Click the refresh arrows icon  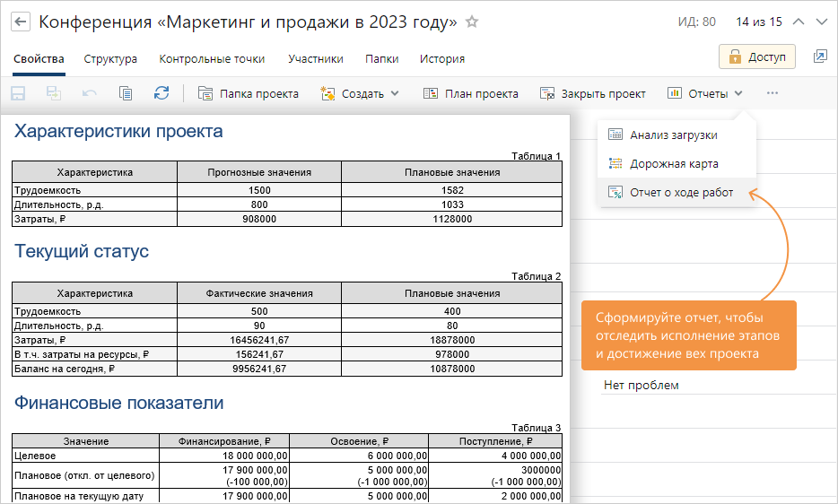[x=161, y=93]
